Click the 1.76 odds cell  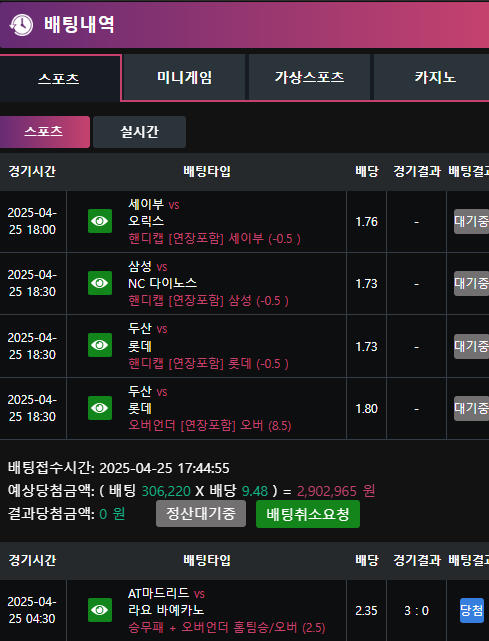coord(366,222)
